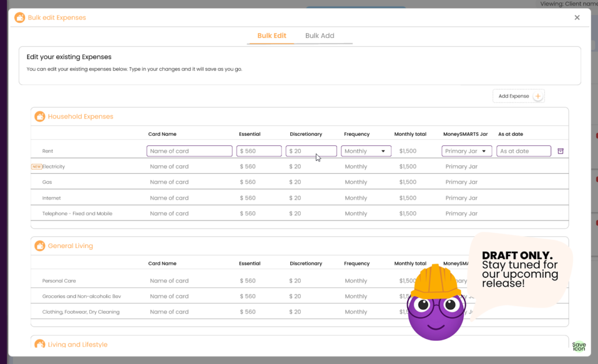Switch to the Bulk Add tab
Screen dimensions: 598x364
pyautogui.click(x=319, y=35)
